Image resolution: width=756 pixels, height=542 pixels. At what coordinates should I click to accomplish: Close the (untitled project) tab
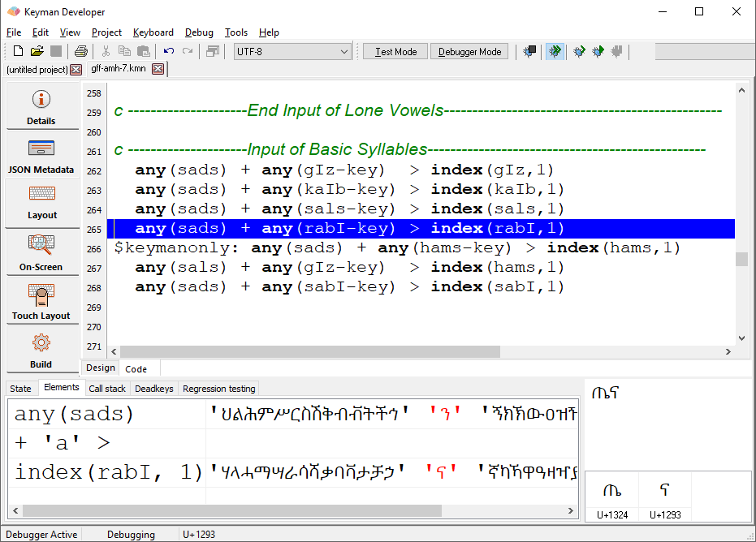[76, 70]
